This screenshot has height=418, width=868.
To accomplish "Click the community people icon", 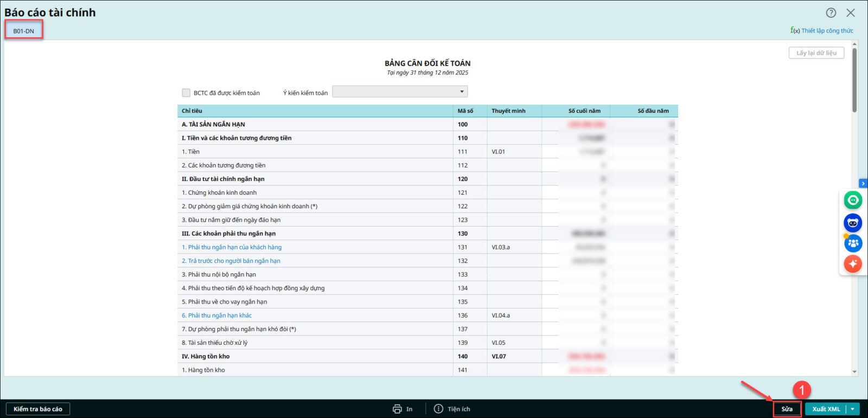I will coord(853,243).
